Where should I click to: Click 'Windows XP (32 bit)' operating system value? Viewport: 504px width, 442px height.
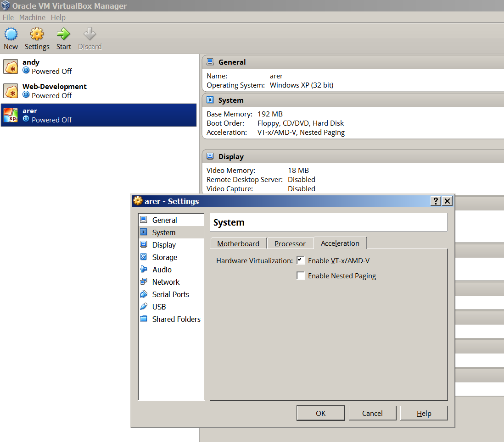coord(302,85)
